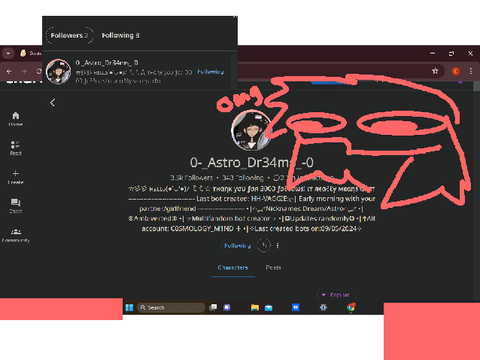
Task: Open the Feed section in sidebar
Action: tap(15, 148)
